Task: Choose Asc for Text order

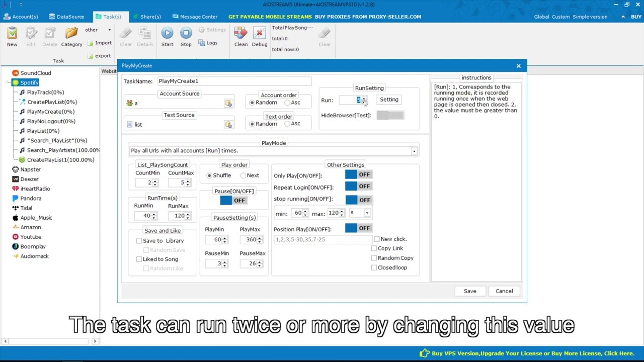Action: 292,124
